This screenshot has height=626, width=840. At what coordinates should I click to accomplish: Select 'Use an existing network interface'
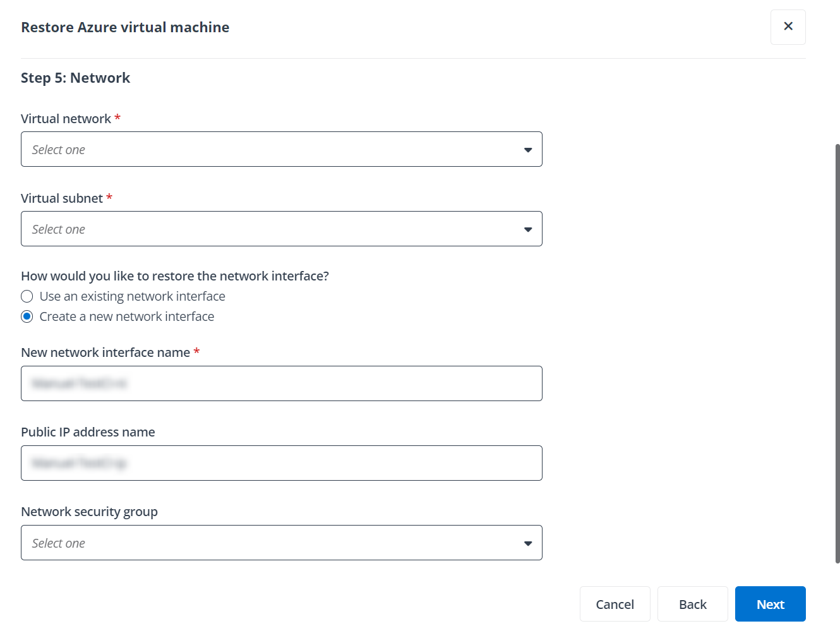click(27, 296)
